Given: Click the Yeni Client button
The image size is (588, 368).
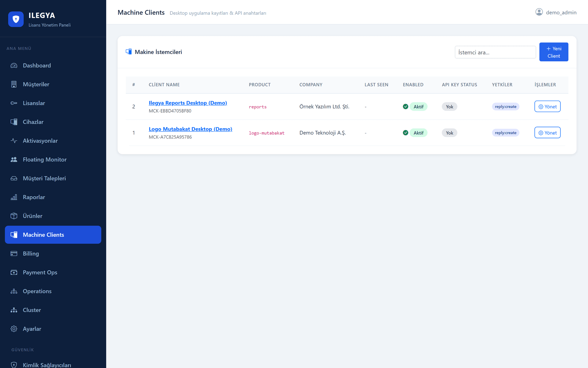Looking at the screenshot, I should tap(554, 52).
